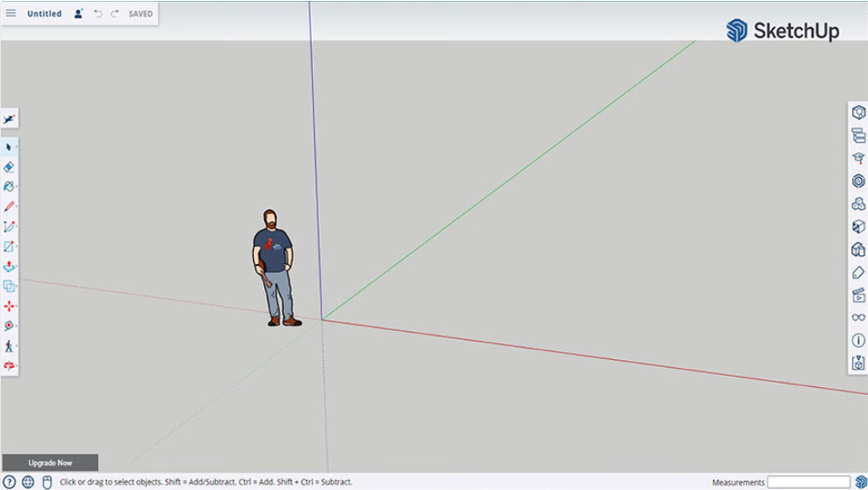The image size is (868, 490).
Task: Click the Upgrade Now button
Action: pos(49,462)
